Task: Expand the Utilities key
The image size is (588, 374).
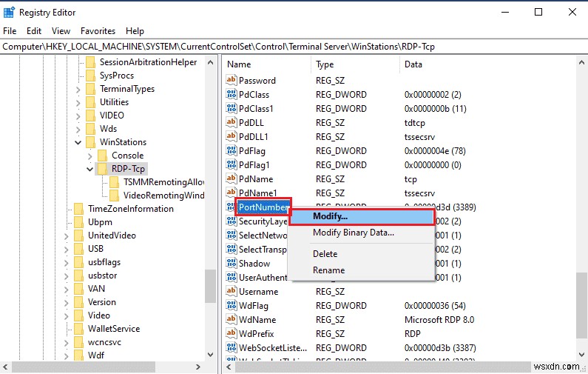Action: pos(78,102)
